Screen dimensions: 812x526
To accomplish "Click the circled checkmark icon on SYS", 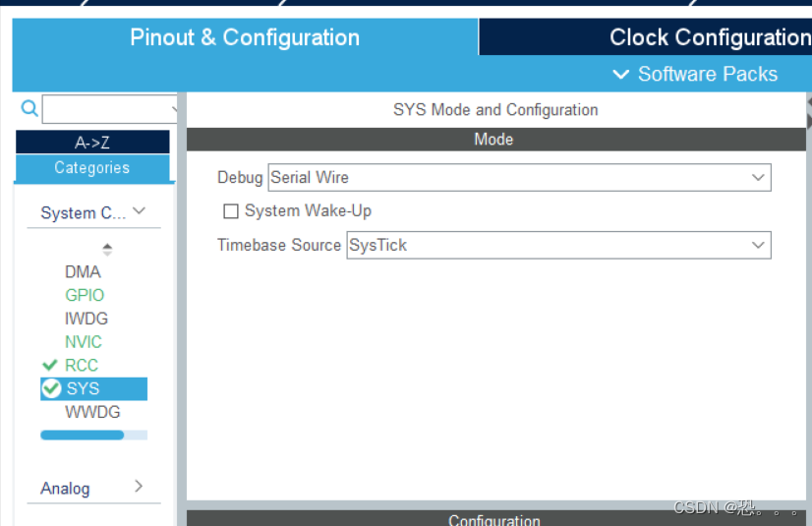I will coord(51,388).
